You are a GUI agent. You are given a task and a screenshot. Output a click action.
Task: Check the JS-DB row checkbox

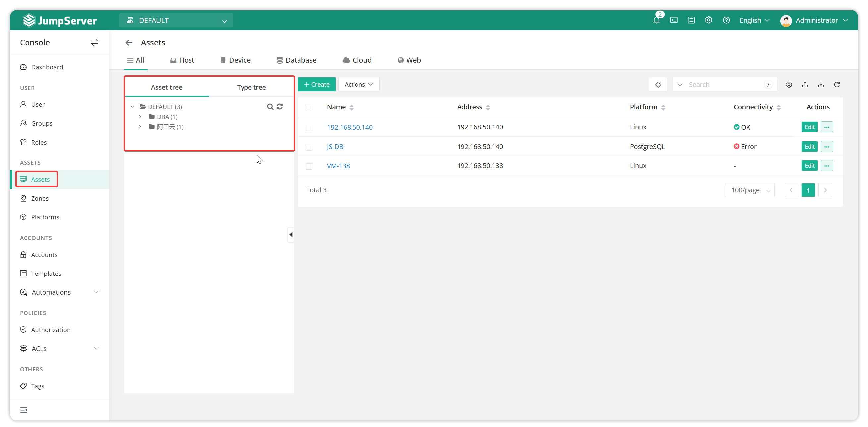tap(309, 147)
